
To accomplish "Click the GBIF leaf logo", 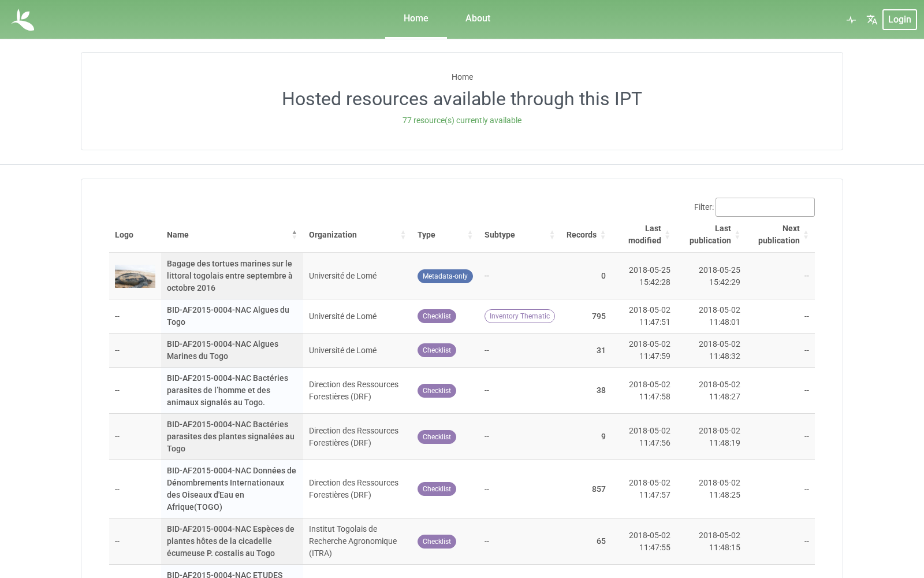I will click(x=23, y=20).
